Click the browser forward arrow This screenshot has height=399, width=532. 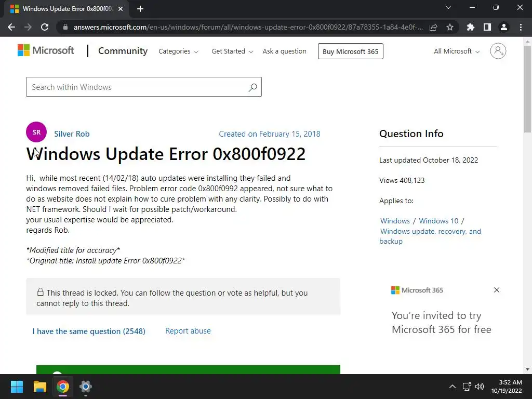click(28, 27)
